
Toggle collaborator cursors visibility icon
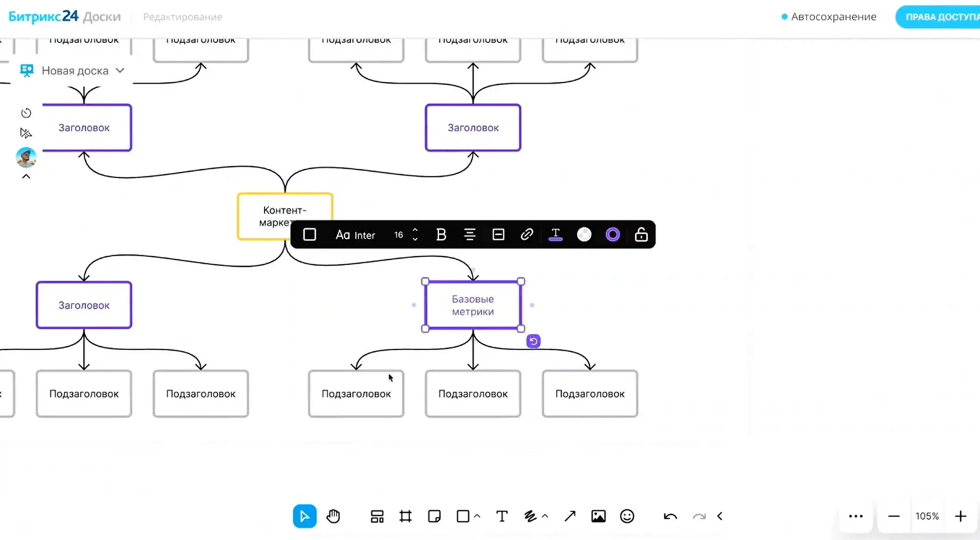pyautogui.click(x=26, y=133)
